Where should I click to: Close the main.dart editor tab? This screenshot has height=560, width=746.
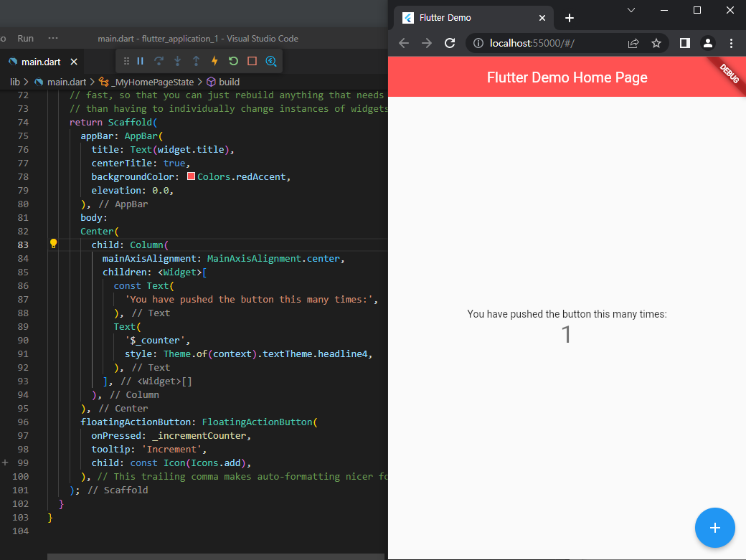click(x=74, y=62)
